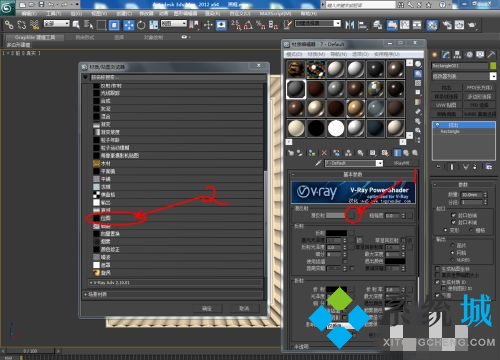500x360 pixels.
Task: Open material name dropdown in Material Editor
Action: pos(380,163)
